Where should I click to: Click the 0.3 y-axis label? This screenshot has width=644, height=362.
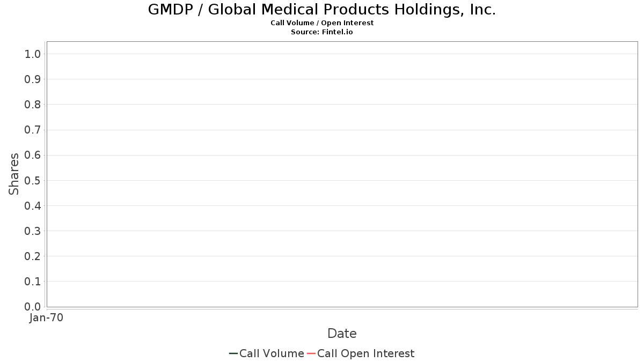(x=33, y=231)
